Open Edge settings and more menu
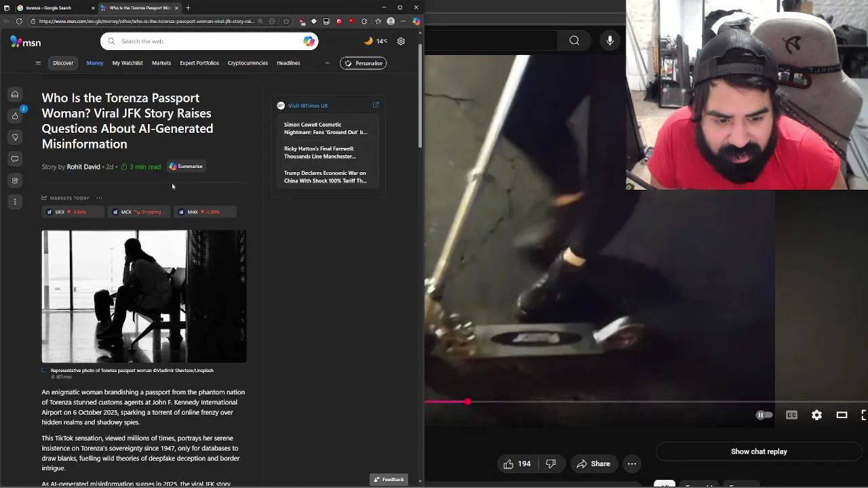Image resolution: width=868 pixels, height=488 pixels. 403,21
